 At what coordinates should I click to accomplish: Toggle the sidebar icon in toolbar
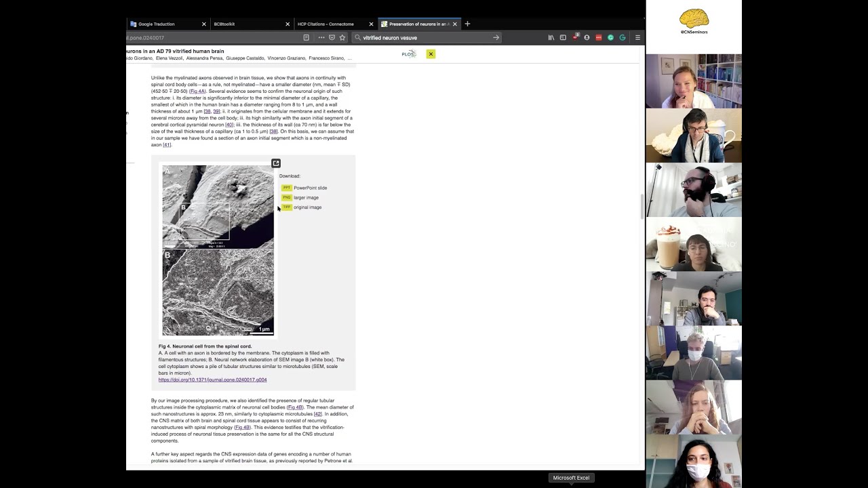pos(563,38)
